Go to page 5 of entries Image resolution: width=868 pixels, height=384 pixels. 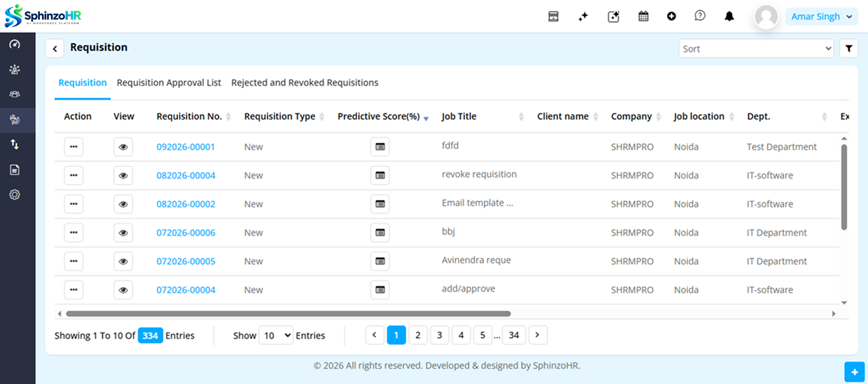click(x=483, y=335)
